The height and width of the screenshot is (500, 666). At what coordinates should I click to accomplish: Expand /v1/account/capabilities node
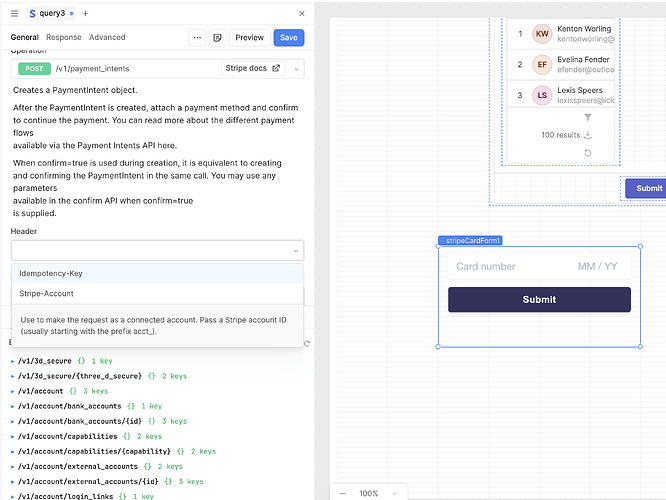point(12,437)
